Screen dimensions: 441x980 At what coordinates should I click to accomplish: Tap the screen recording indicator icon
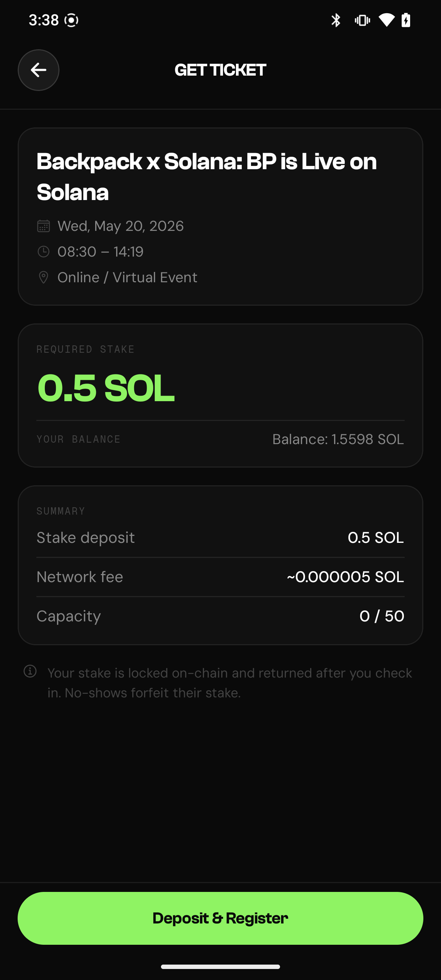pos(71,20)
